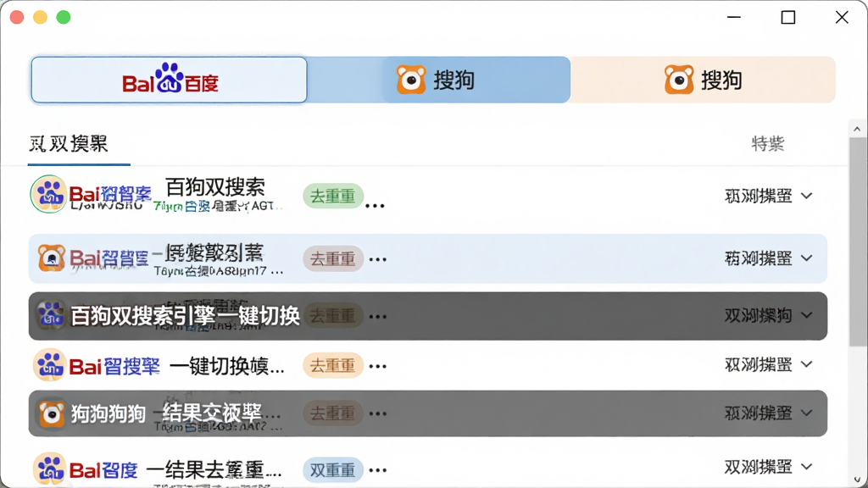868x488 pixels.
Task: Click the paw icon in the 百狗双搜索引擎一键切换 row
Action: coord(51,315)
